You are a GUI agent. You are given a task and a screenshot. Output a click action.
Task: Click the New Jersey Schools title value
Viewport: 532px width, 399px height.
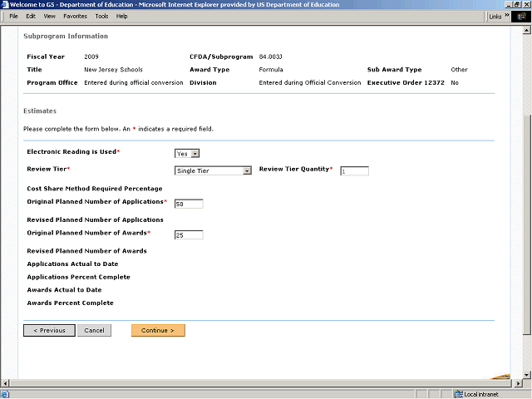pos(113,70)
